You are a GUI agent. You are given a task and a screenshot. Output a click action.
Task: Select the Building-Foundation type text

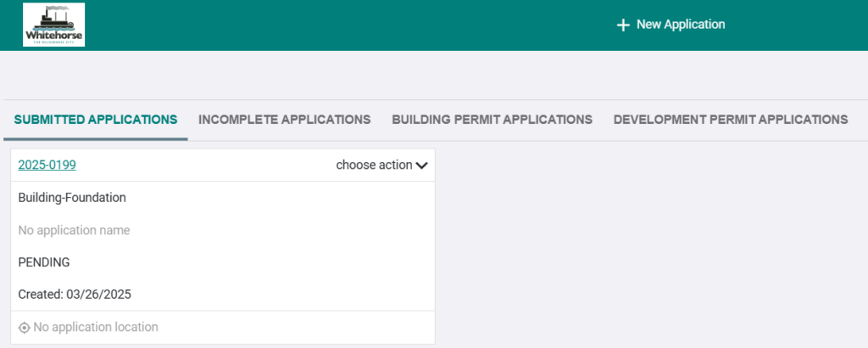click(x=72, y=198)
